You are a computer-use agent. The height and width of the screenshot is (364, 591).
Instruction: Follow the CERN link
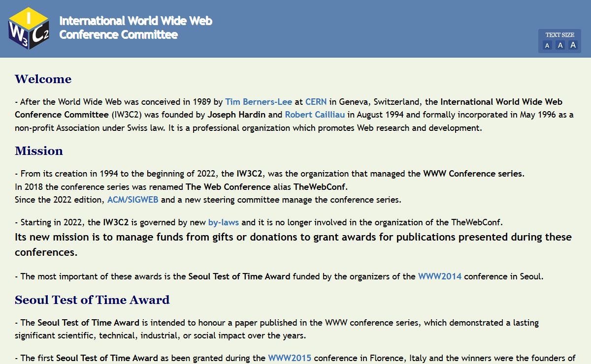click(x=316, y=102)
